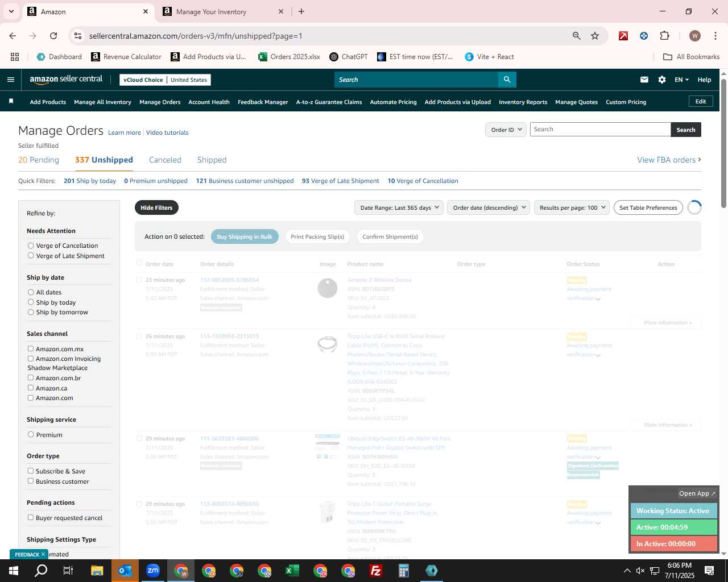The height and width of the screenshot is (582, 728).
Task: Click Open App on the status widget
Action: 697,493
